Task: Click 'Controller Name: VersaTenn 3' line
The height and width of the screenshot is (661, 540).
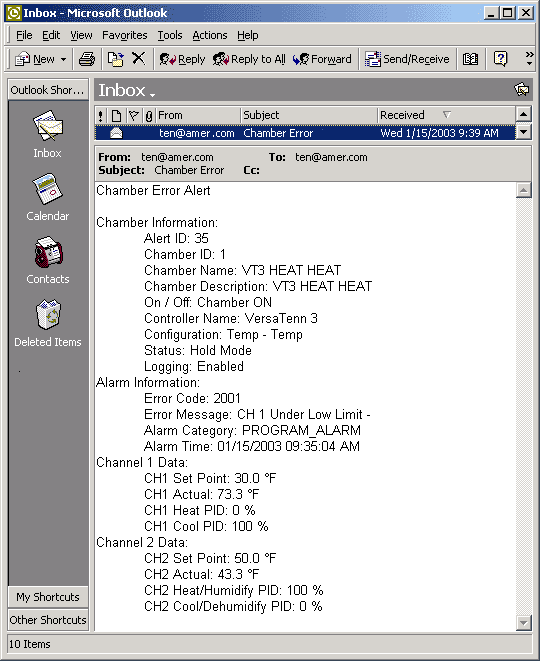Action: 231,318
